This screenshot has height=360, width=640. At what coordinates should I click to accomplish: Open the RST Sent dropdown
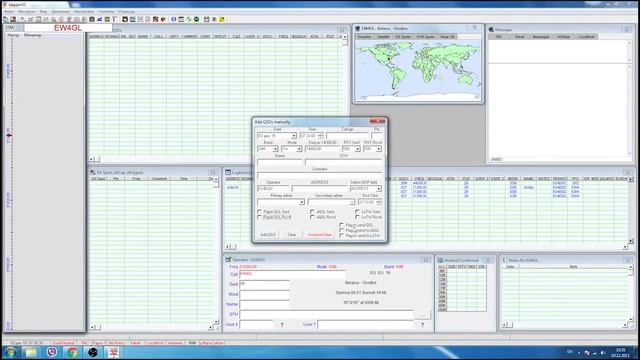click(358, 149)
